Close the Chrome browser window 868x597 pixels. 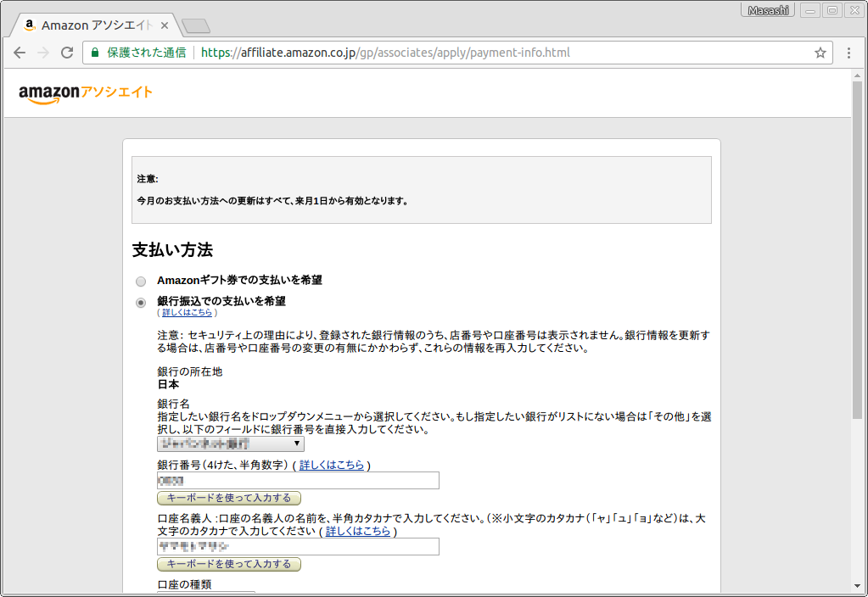click(854, 10)
